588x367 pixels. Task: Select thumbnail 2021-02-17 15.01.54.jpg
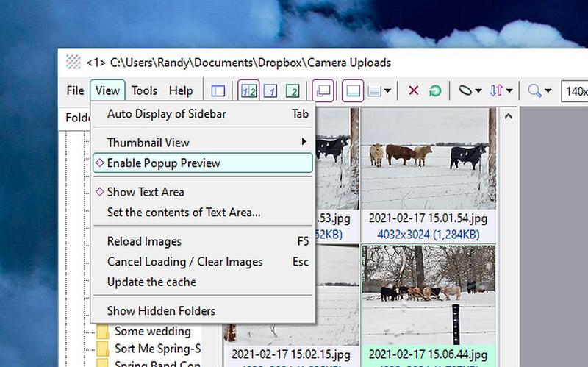(x=429, y=158)
